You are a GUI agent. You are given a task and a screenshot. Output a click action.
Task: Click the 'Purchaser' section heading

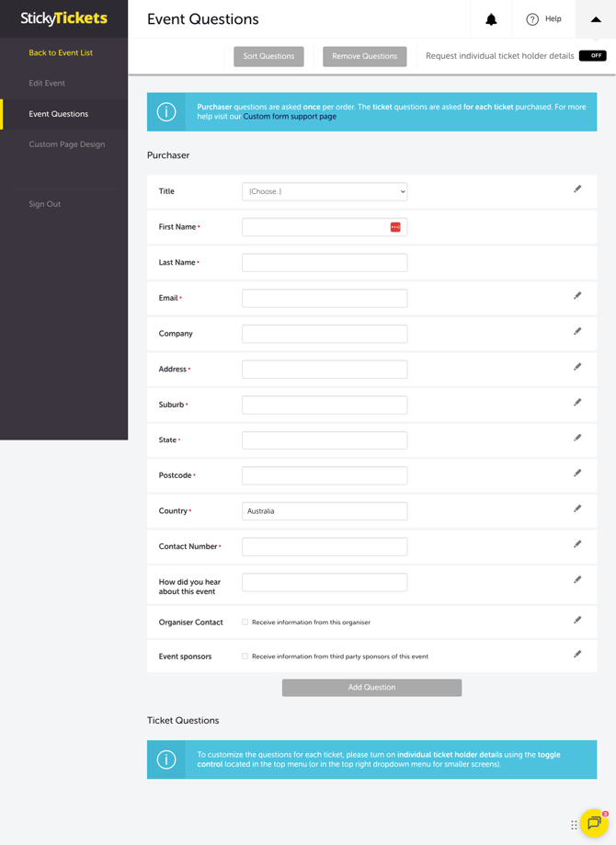point(168,155)
